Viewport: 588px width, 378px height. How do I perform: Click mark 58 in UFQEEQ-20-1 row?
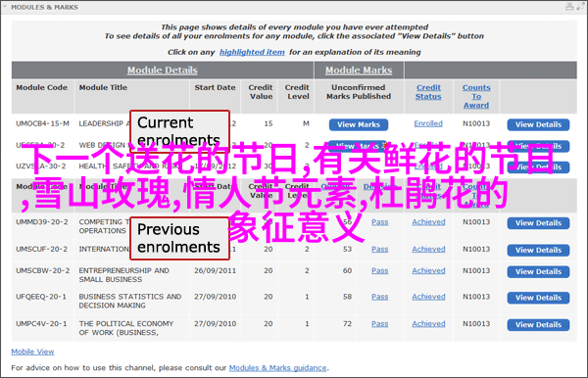347,297
